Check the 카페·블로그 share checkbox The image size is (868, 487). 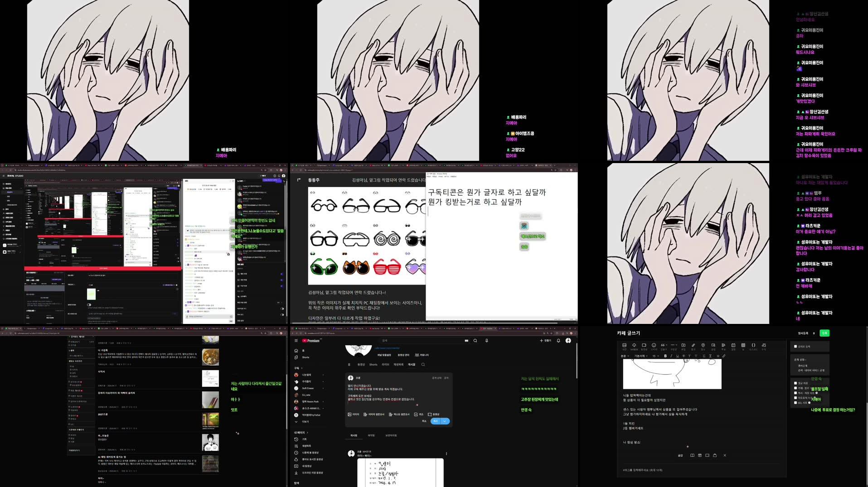click(795, 388)
